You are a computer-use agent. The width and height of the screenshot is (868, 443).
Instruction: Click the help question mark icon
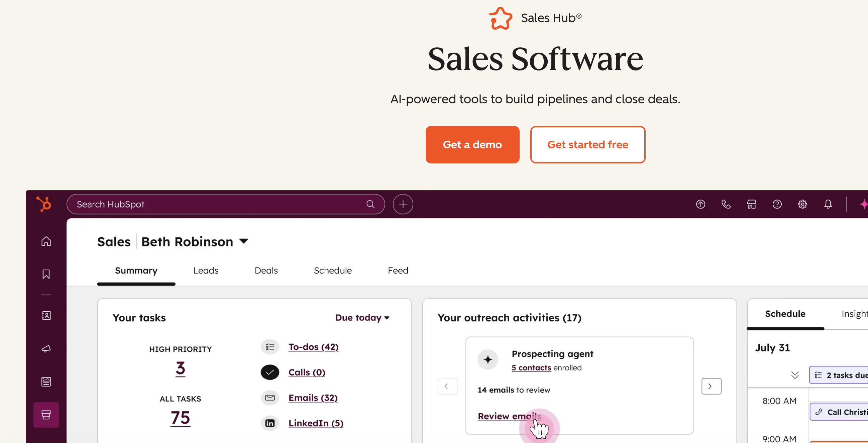click(777, 204)
